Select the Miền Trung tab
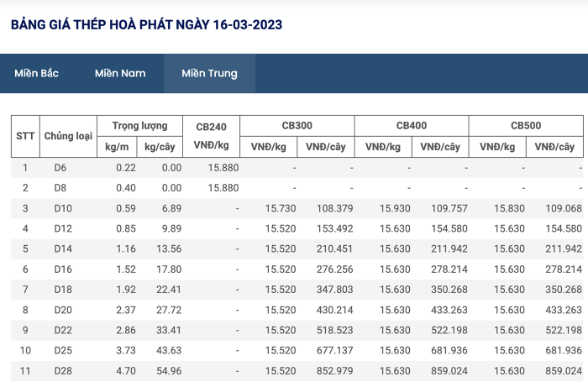The width and height of the screenshot is (588, 387). pyautogui.click(x=209, y=73)
